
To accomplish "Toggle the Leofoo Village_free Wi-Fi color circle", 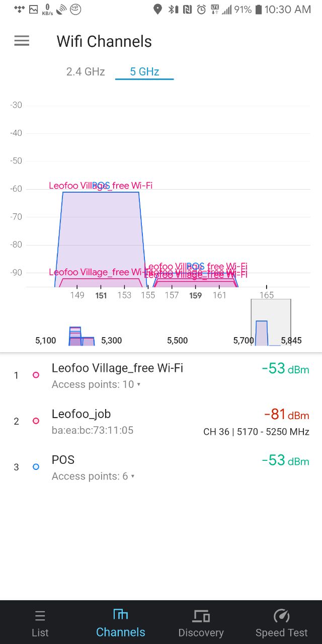I will click(36, 375).
